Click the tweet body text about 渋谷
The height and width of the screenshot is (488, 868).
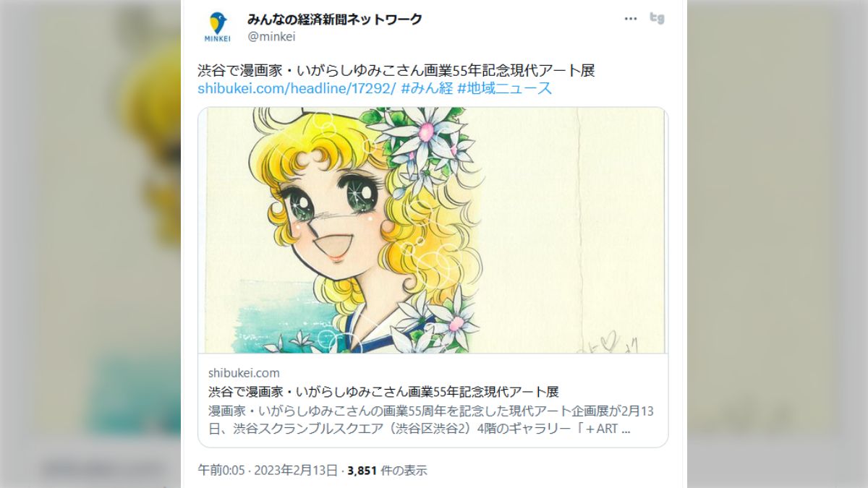tap(396, 71)
